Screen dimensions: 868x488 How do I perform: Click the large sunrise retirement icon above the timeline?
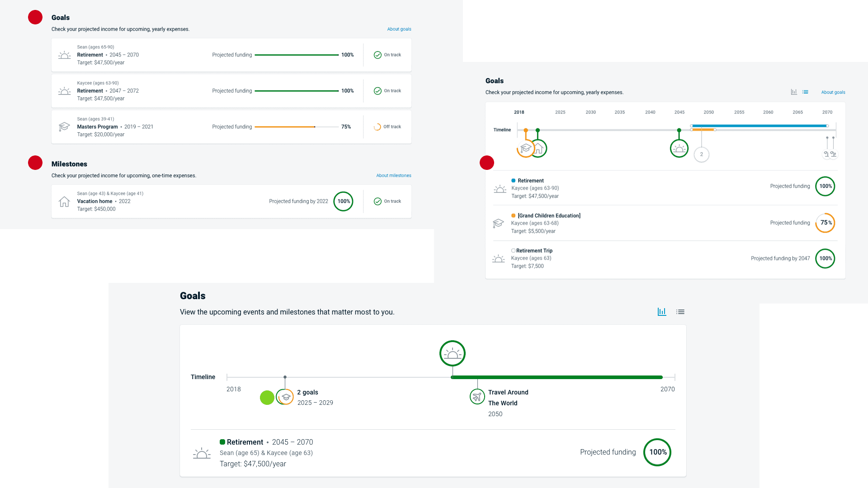[x=453, y=353]
